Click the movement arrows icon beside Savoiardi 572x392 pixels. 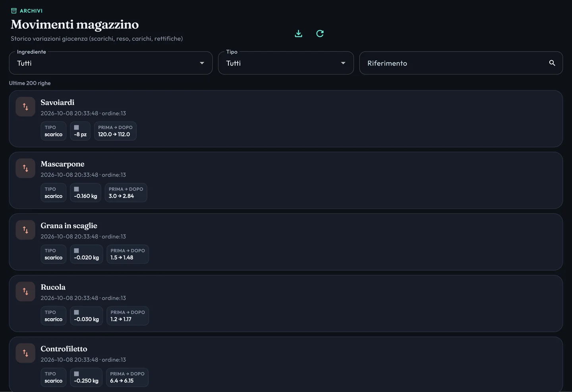[x=25, y=107]
